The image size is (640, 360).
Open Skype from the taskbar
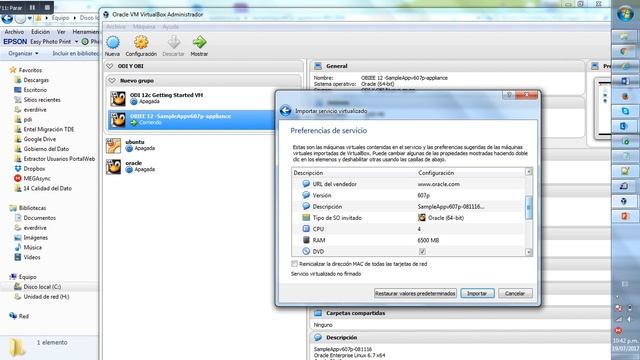click(x=624, y=111)
